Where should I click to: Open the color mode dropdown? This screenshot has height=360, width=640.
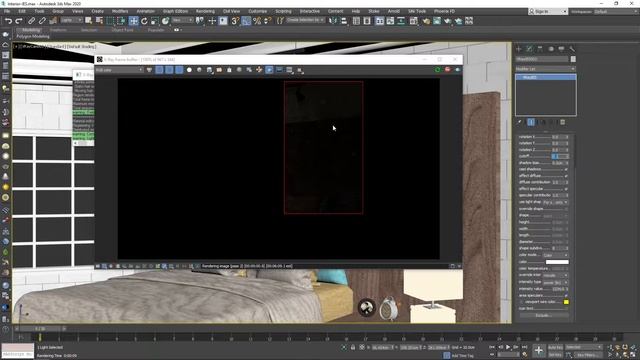click(556, 255)
